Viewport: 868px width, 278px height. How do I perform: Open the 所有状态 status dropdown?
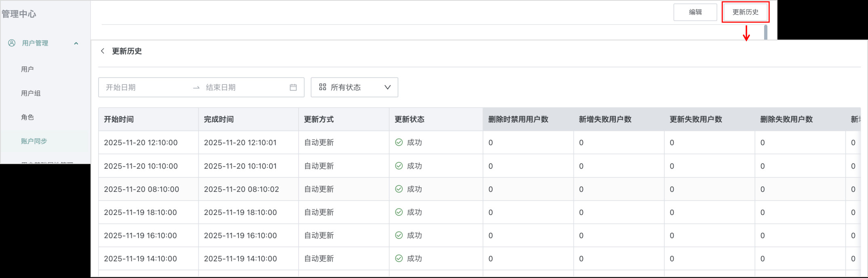[354, 87]
